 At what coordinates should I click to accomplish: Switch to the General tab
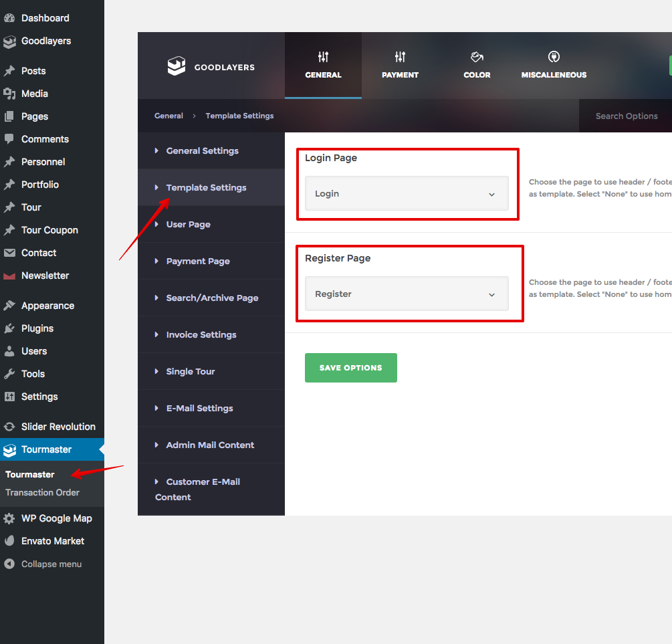pyautogui.click(x=323, y=66)
